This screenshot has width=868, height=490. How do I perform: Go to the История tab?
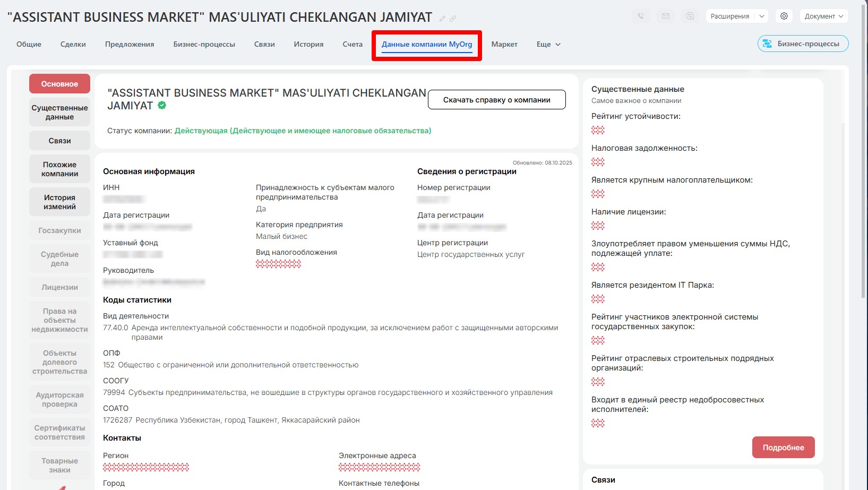[x=309, y=44]
